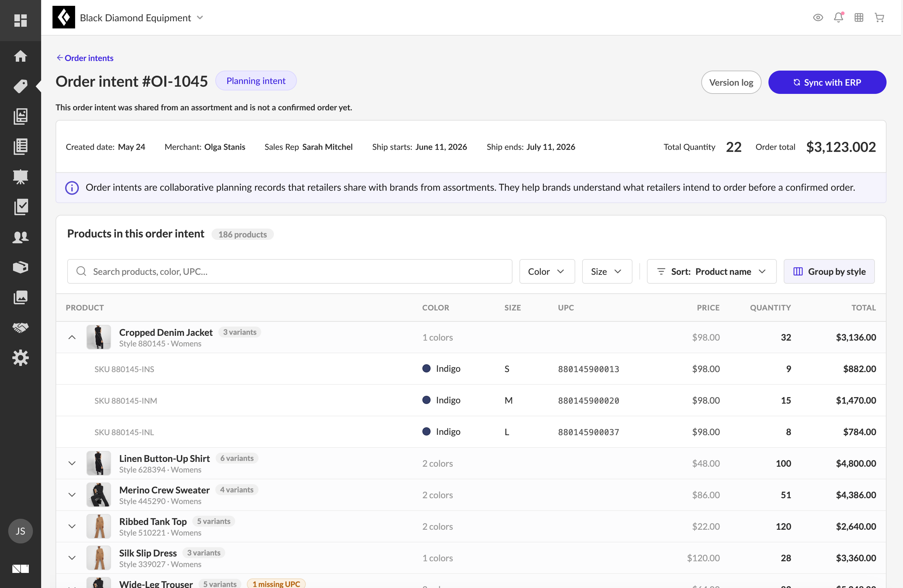Click Indigo swatch for SKU 880145-INM
This screenshot has width=903, height=588.
[426, 400]
